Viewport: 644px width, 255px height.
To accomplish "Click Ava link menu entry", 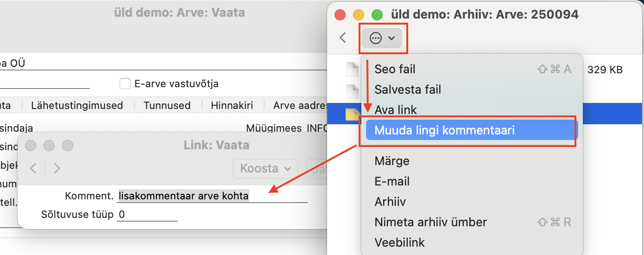I will pos(396,110).
